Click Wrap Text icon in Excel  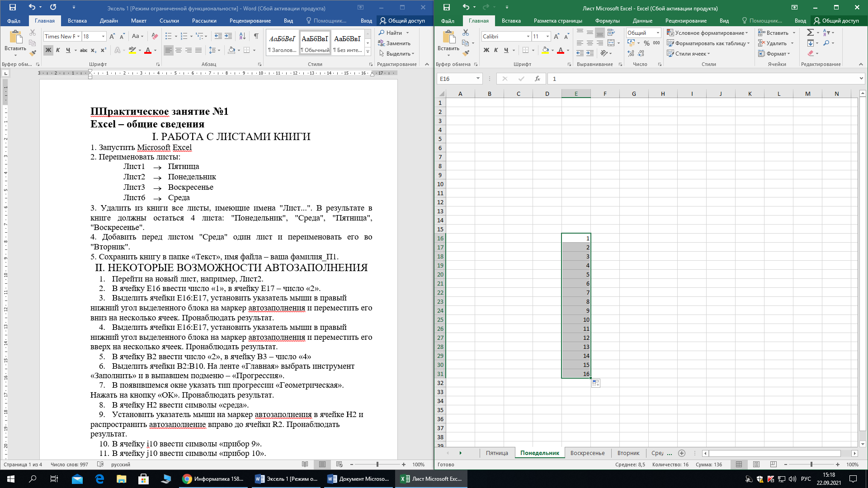(x=611, y=33)
